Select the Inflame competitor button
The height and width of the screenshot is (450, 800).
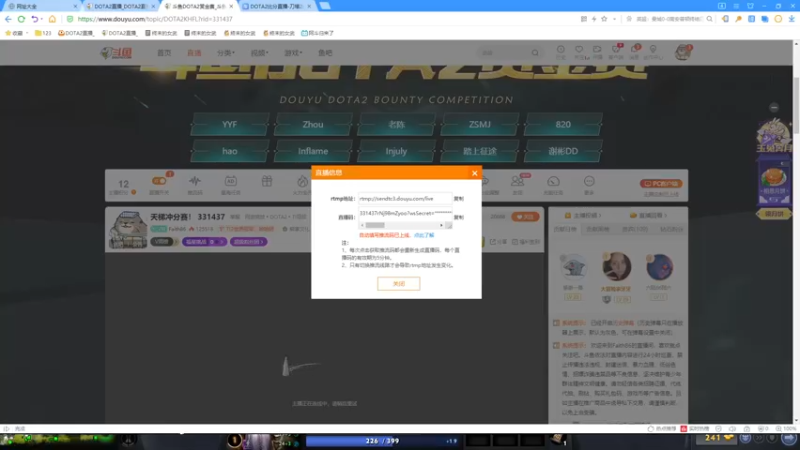tap(313, 151)
